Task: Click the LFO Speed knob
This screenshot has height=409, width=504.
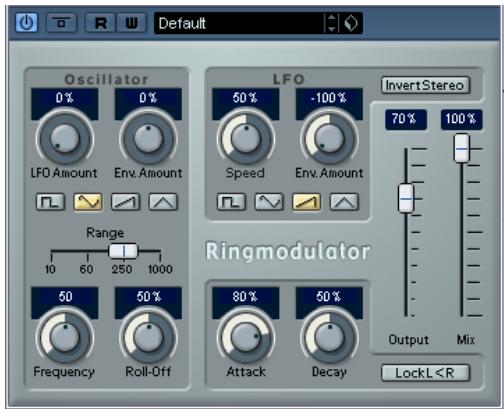Action: [x=246, y=138]
